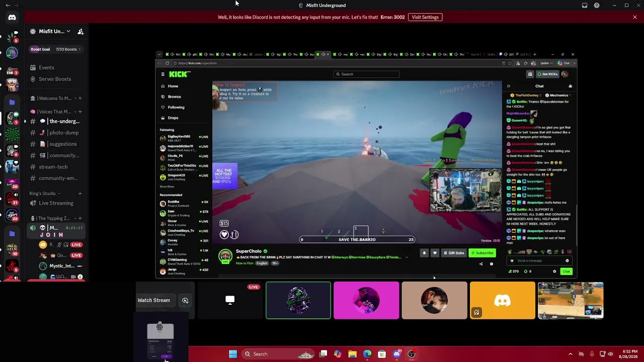Image resolution: width=644 pixels, height=362 pixels.
Task: Select the suggestions channel
Action: pos(56,144)
